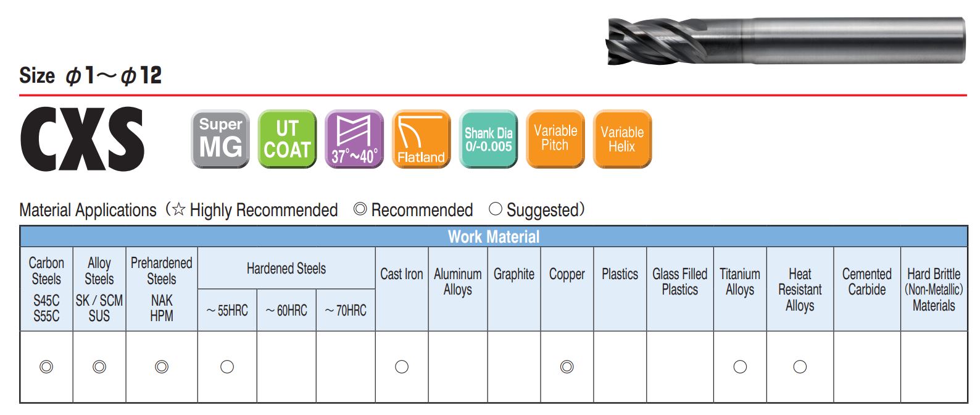The height and width of the screenshot is (415, 980).
Task: Click the Copper recommended double-circle mark
Action: [567, 367]
